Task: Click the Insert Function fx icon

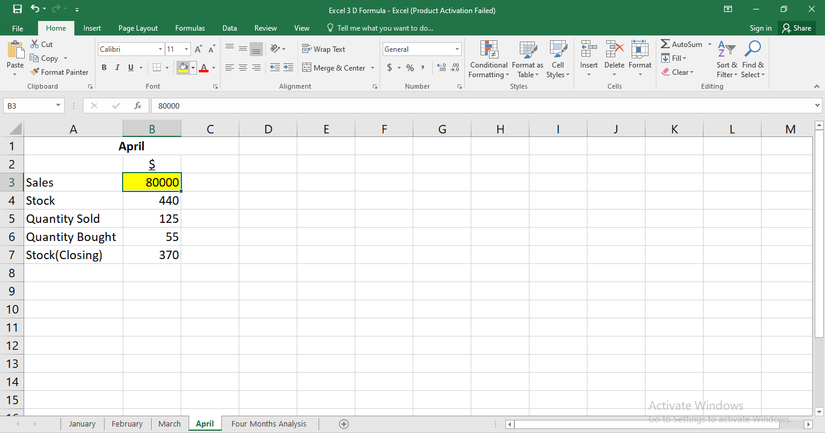Action: (x=137, y=105)
